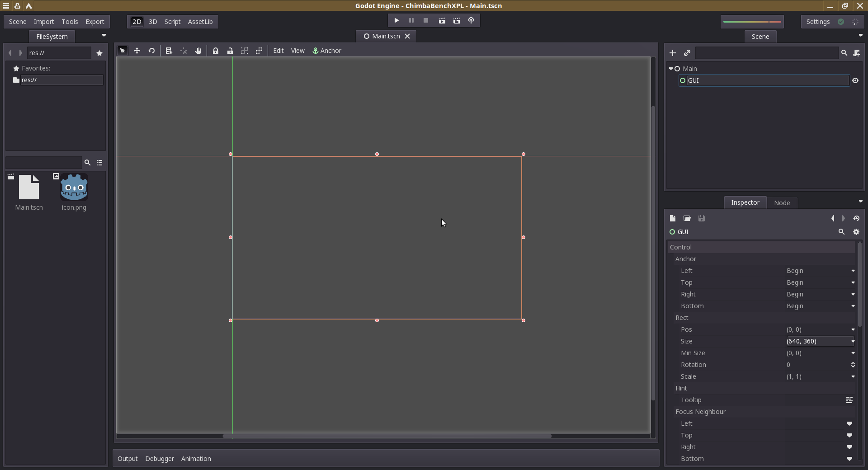Add a new node with plus icon
This screenshot has width=868, height=470.
coord(673,53)
